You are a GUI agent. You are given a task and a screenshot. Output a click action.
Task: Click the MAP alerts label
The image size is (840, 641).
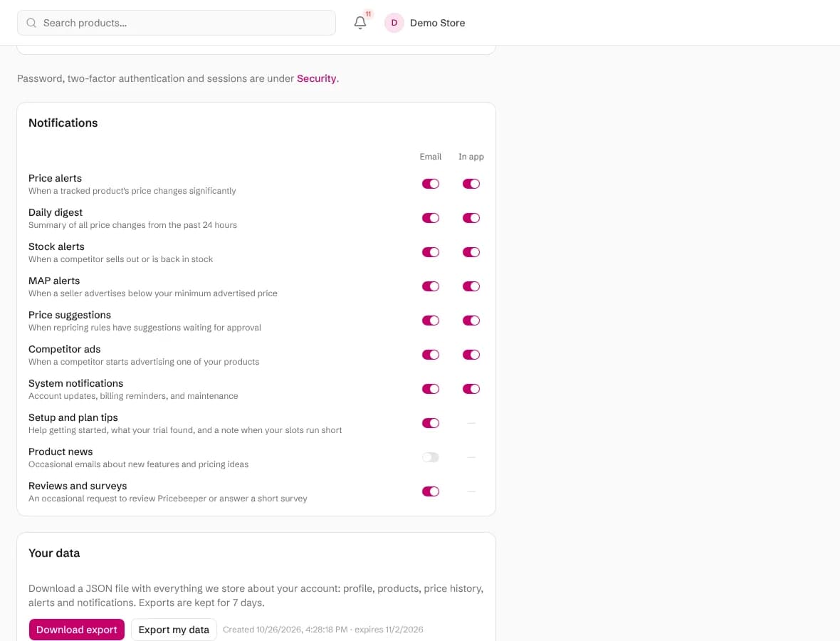point(54,281)
